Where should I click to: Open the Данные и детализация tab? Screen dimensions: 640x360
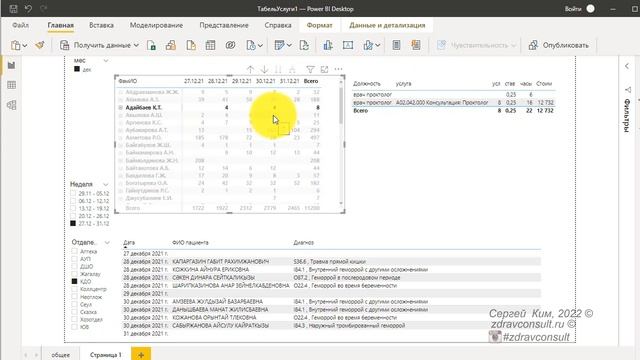(387, 25)
